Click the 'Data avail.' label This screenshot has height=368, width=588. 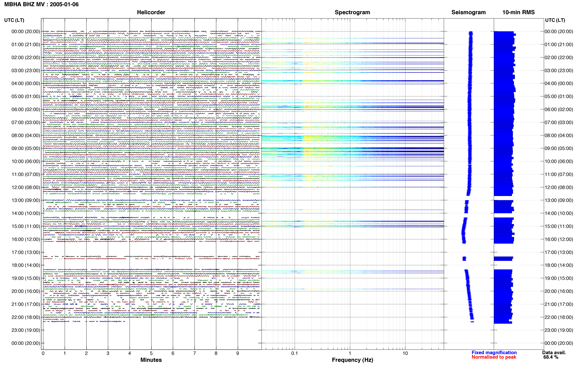(554, 353)
